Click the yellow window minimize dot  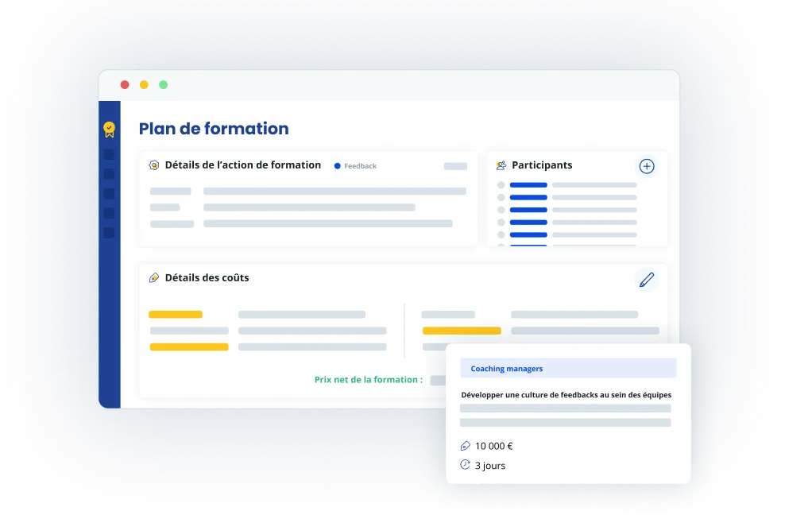(144, 84)
